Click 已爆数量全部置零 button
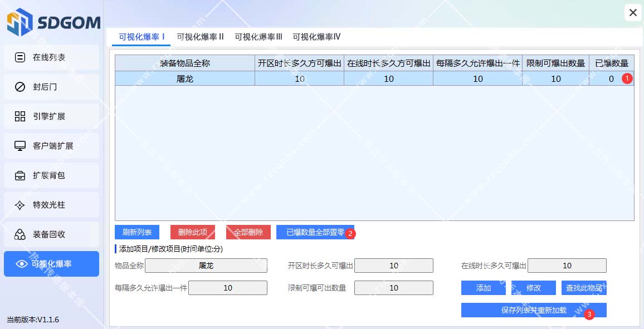The height and width of the screenshot is (329, 644). coord(315,232)
